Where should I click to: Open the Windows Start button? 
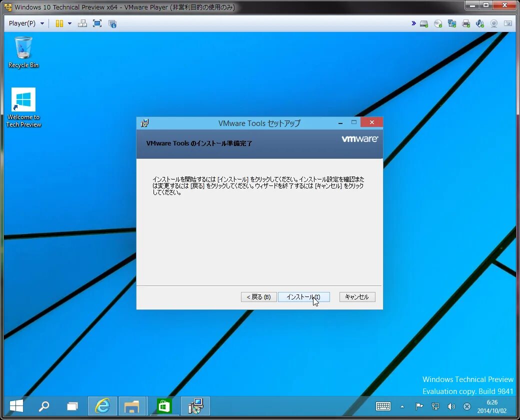click(x=16, y=405)
